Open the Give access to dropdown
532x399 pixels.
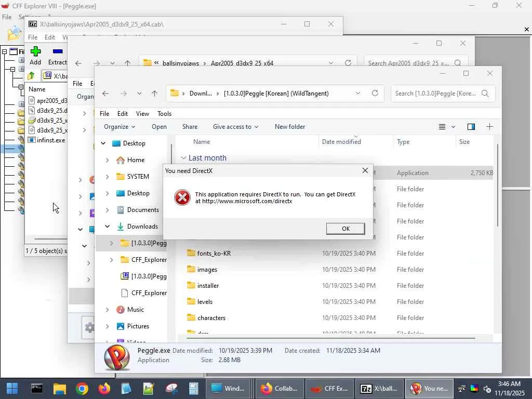pyautogui.click(x=235, y=127)
